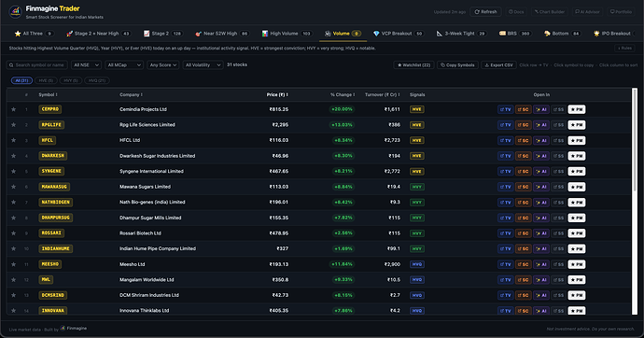Expand the Rules panel
Image resolution: width=644 pixels, height=338 pixels.
pos(624,48)
